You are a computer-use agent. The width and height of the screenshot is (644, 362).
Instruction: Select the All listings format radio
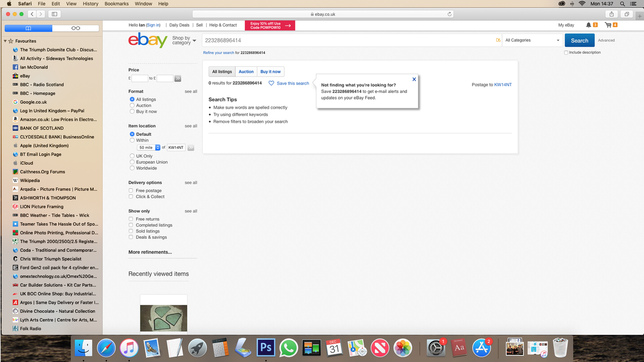[x=132, y=100]
